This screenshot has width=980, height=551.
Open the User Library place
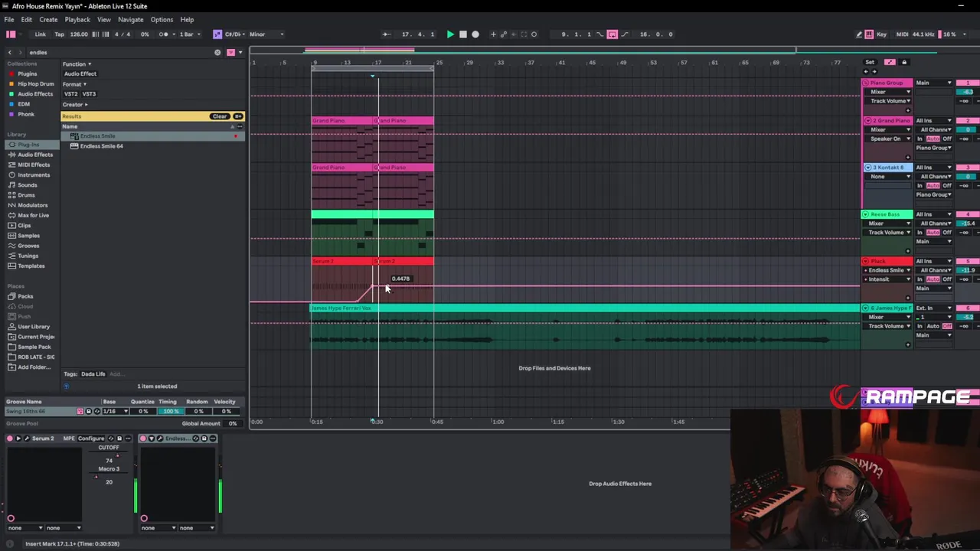coord(34,327)
